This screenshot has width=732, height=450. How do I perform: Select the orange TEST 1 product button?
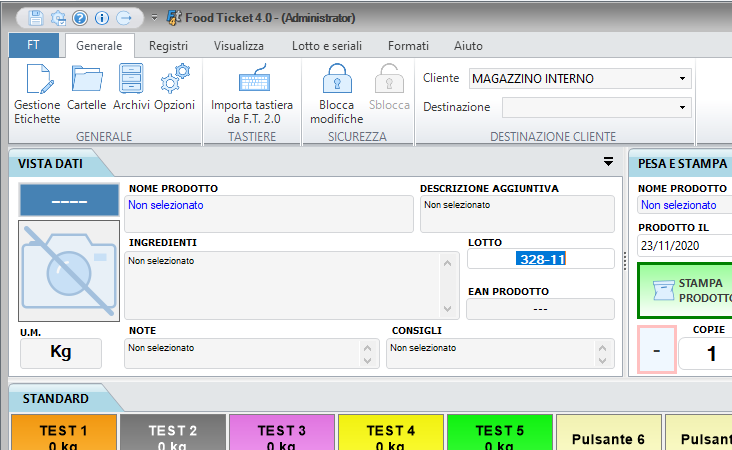(63, 433)
